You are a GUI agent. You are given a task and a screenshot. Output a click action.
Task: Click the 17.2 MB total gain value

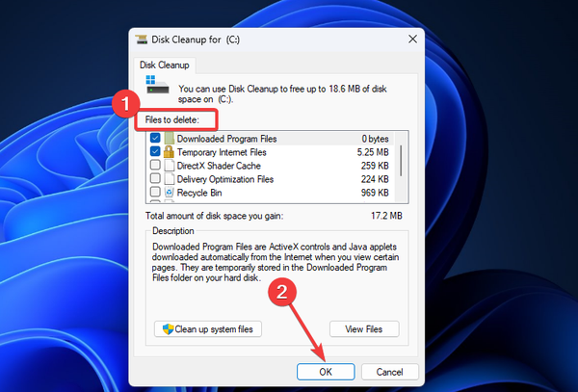[x=386, y=216]
